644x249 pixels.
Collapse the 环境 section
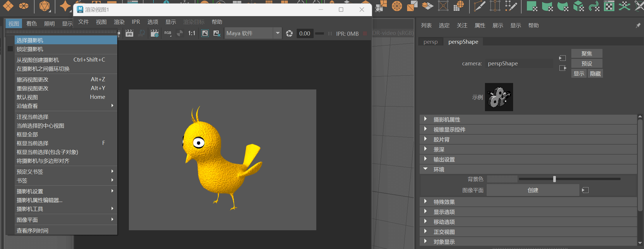pos(528,169)
